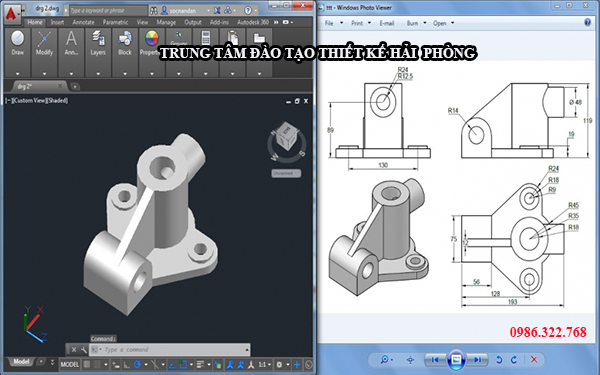The image size is (600, 375).
Task: Show hidden ribbon tabs with double chevron
Action: pyautogui.click(x=276, y=22)
